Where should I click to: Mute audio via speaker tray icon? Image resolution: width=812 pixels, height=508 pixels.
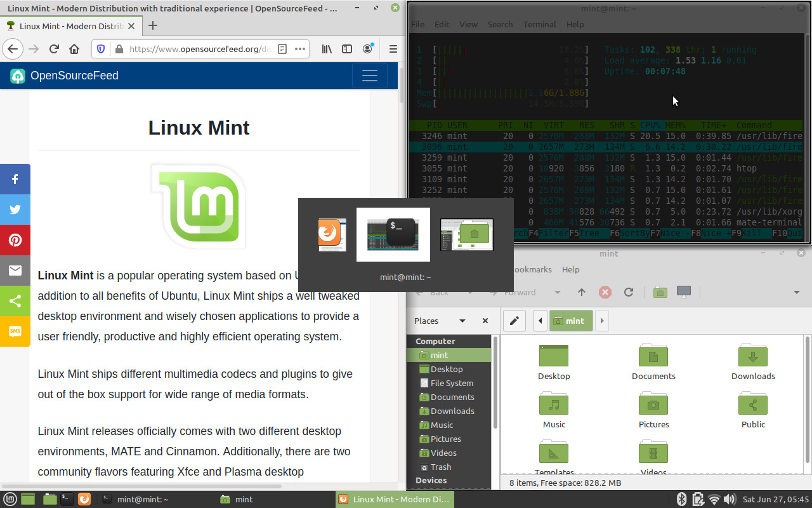(x=730, y=499)
